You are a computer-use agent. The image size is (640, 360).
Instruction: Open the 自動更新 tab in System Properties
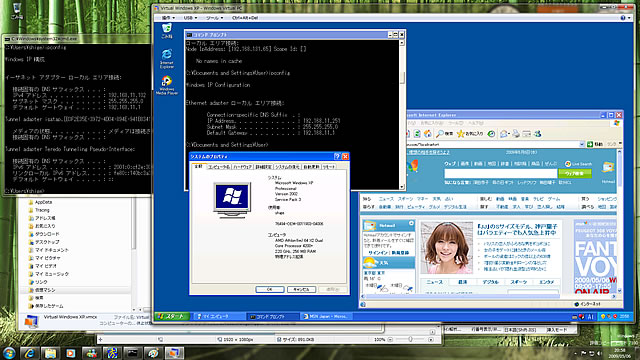(311, 167)
